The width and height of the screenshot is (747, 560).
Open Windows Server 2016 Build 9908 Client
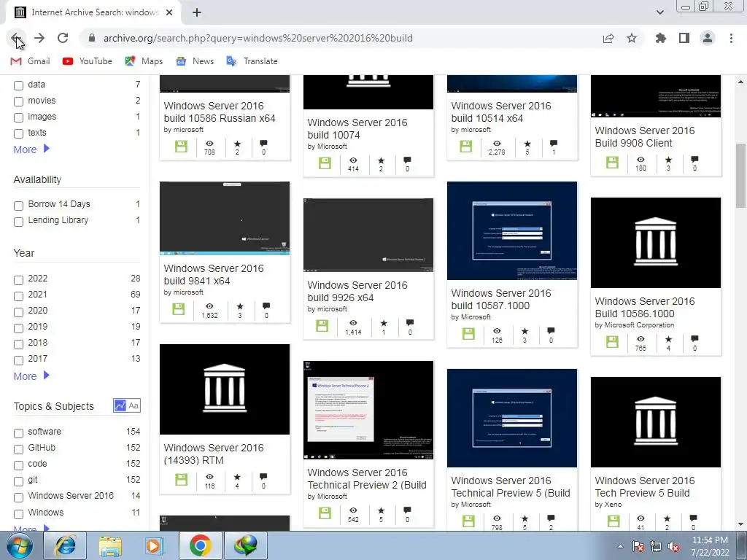[x=644, y=136]
